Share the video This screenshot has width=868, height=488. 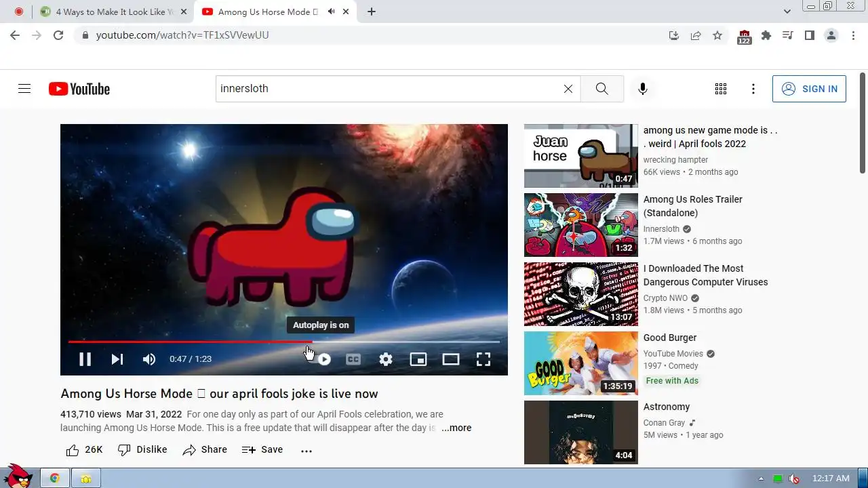click(x=205, y=450)
